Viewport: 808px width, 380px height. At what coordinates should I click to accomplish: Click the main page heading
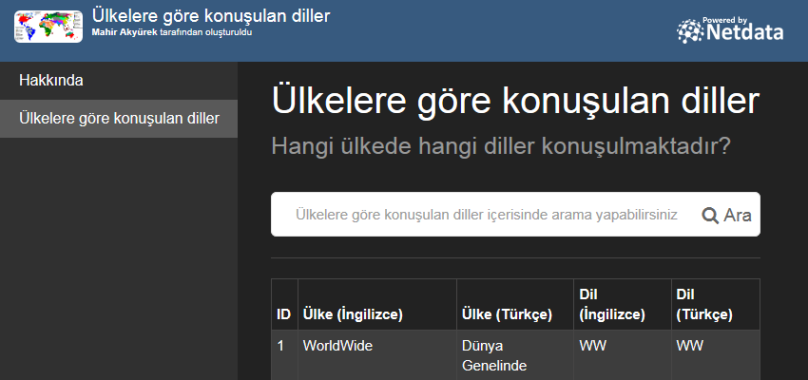[515, 102]
